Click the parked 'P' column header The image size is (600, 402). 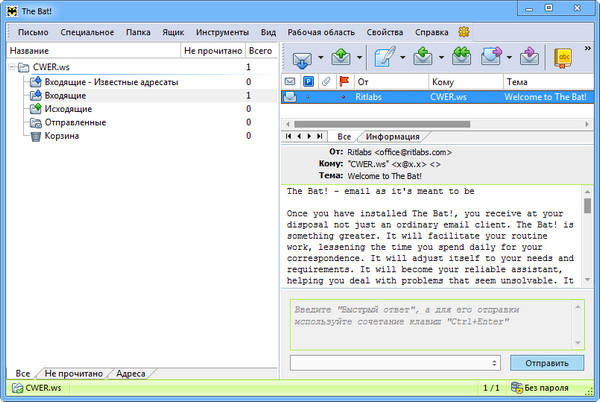(x=309, y=81)
